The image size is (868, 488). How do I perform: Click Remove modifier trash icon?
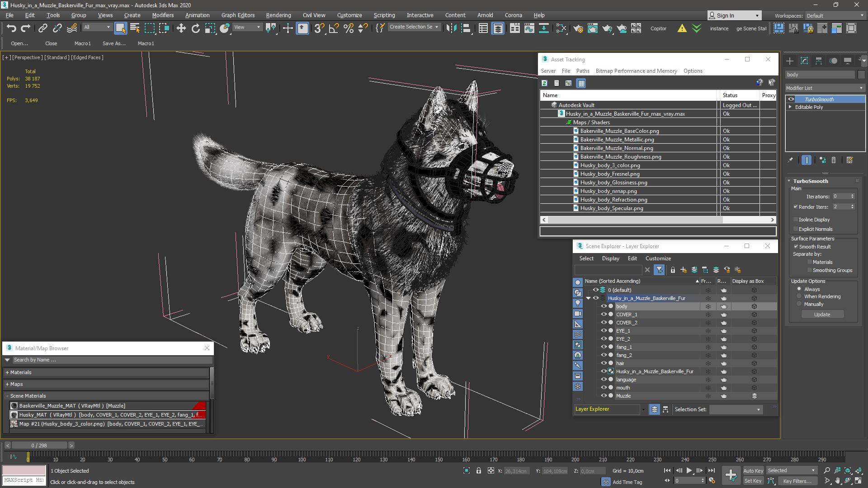click(x=834, y=160)
